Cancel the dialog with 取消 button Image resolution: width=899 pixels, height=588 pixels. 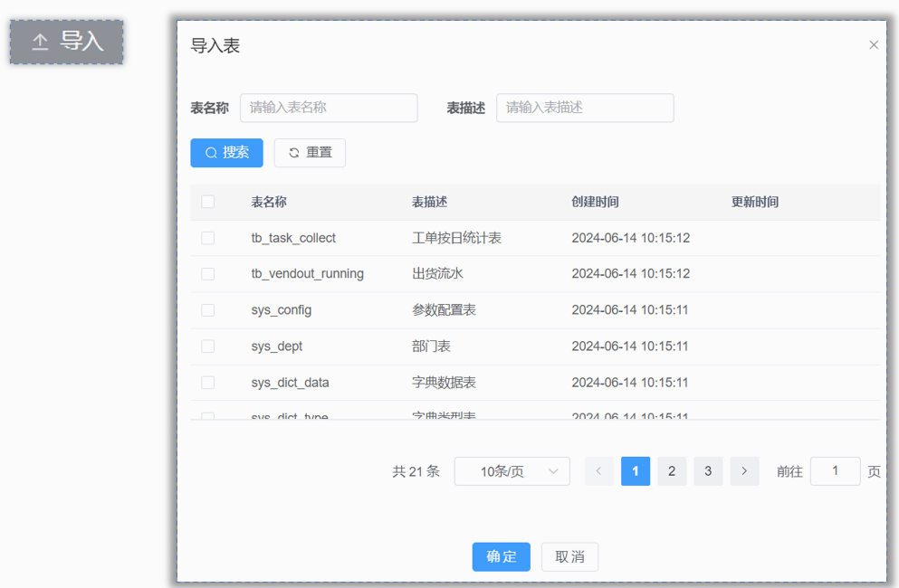(x=569, y=556)
